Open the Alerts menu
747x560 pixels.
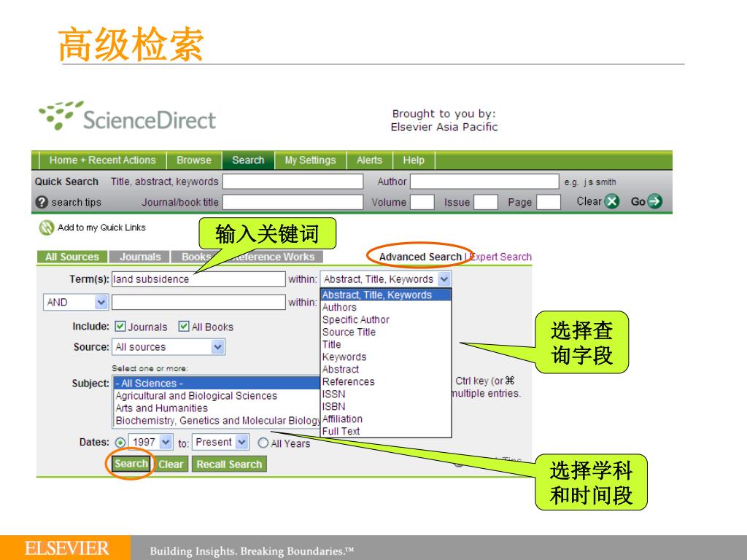click(369, 160)
